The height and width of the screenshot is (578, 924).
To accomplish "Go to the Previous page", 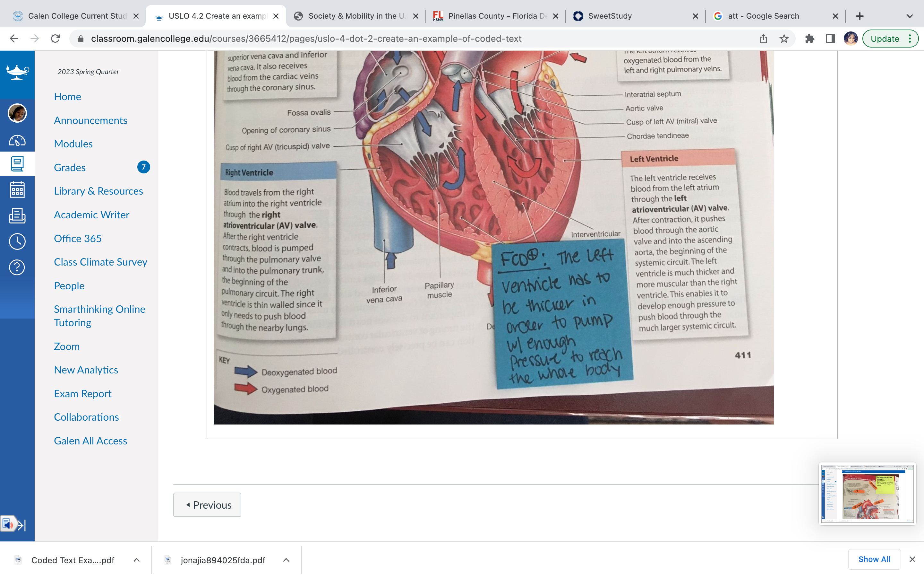I will click(207, 504).
